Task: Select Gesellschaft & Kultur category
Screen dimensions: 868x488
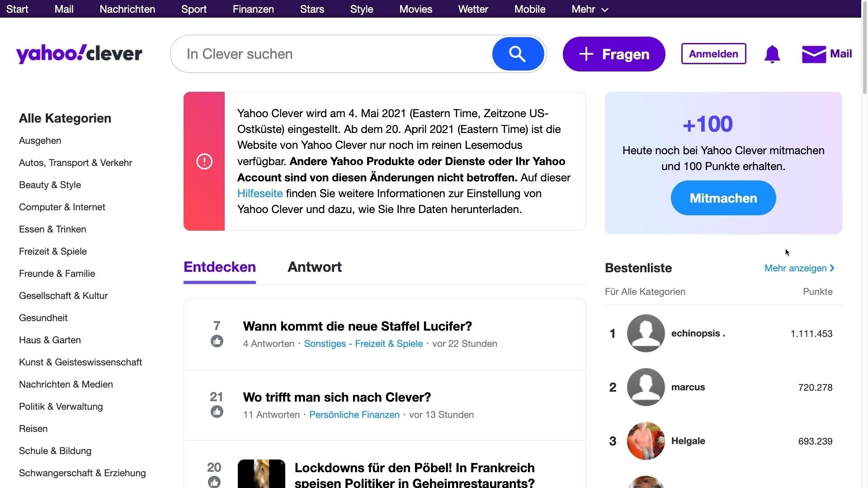Action: 63,296
